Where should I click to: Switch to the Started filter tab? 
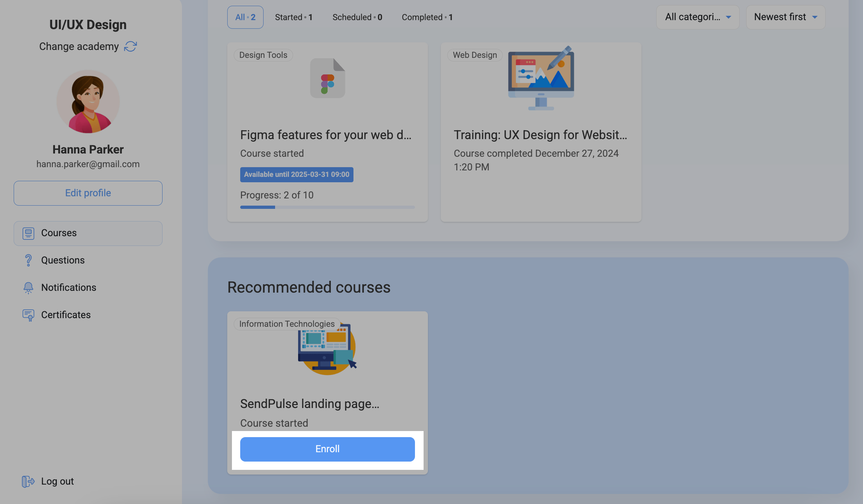coord(293,17)
